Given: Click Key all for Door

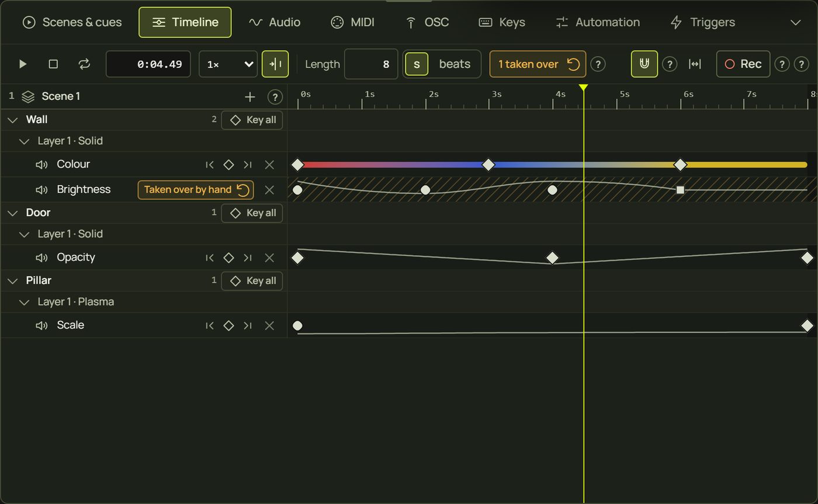Looking at the screenshot, I should pyautogui.click(x=252, y=213).
